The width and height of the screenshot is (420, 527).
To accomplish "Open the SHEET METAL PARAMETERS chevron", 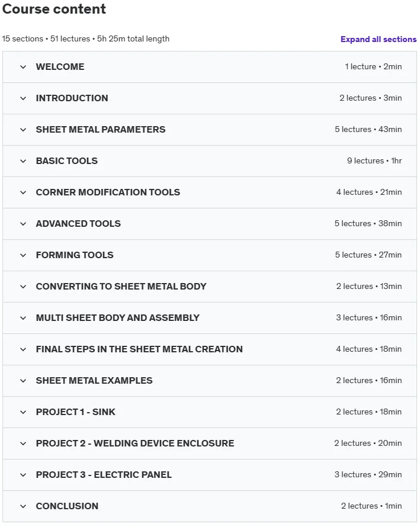I will [23, 130].
